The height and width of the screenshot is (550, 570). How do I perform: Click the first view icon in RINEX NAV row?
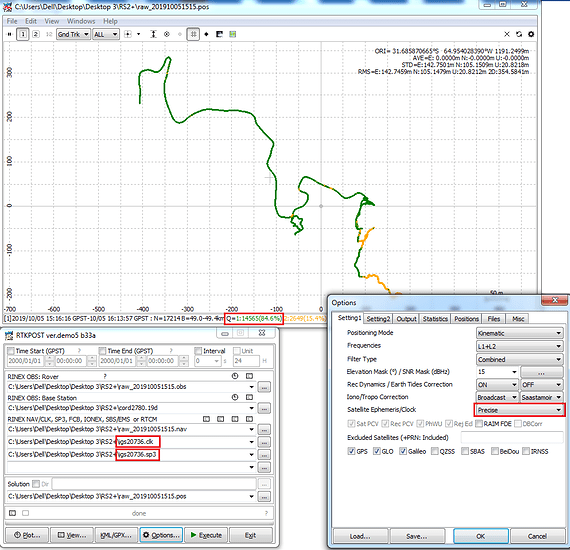206,419
